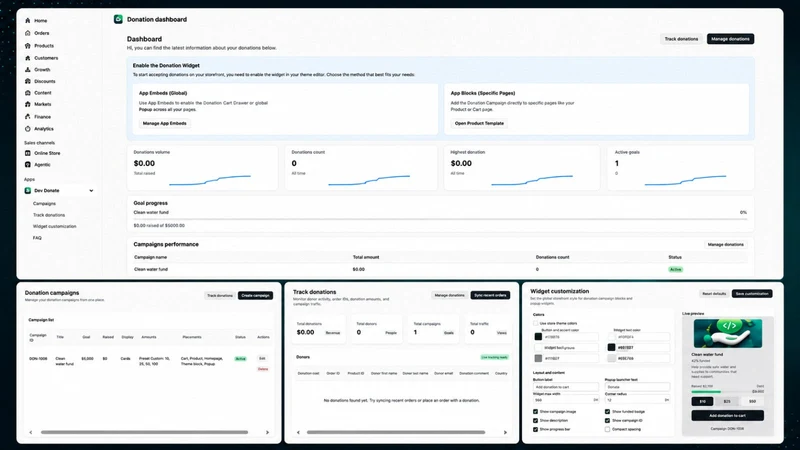Screen dimensions: 800x450
Task: Collapse the Dev Donate app chevron
Action: coord(91,190)
